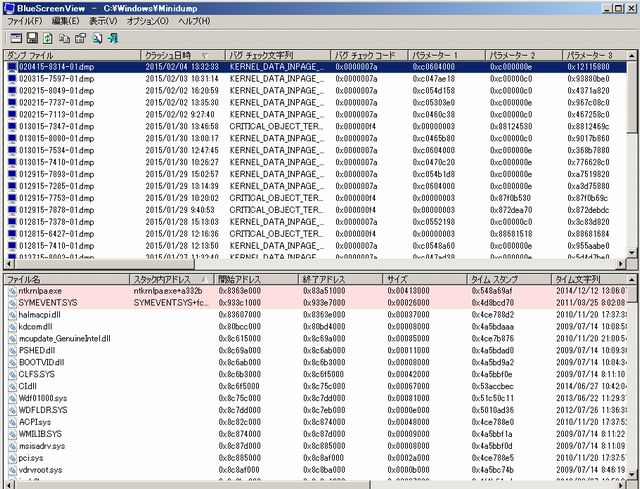Open the オプション(O) menu
This screenshot has height=489, width=640.
[147, 21]
